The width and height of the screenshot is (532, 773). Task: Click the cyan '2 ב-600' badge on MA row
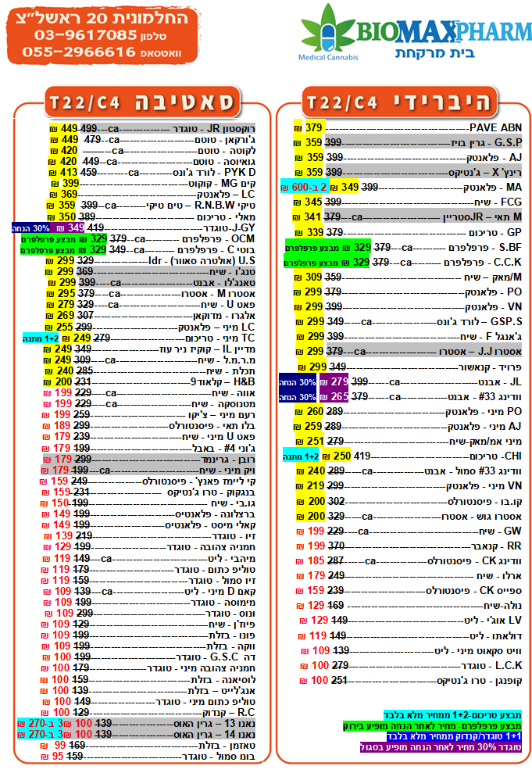pos(299,188)
